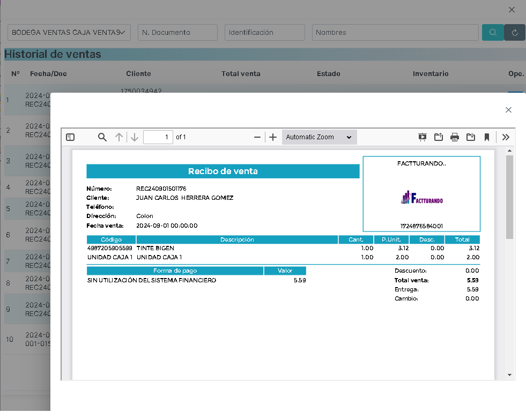Click the N. Documento input field
526x420 pixels.
(x=177, y=33)
